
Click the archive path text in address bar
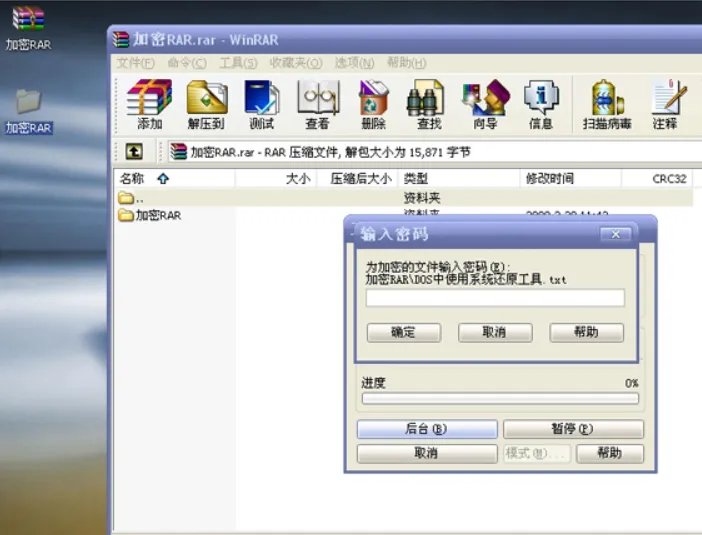pyautogui.click(x=330, y=152)
